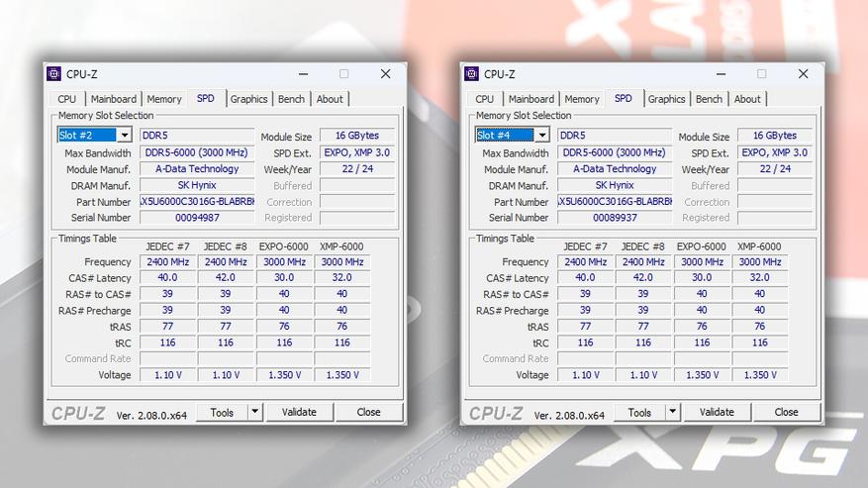The image size is (868, 488).
Task: Open the CPU tab in the right CPU-Z window
Action: [x=484, y=99]
